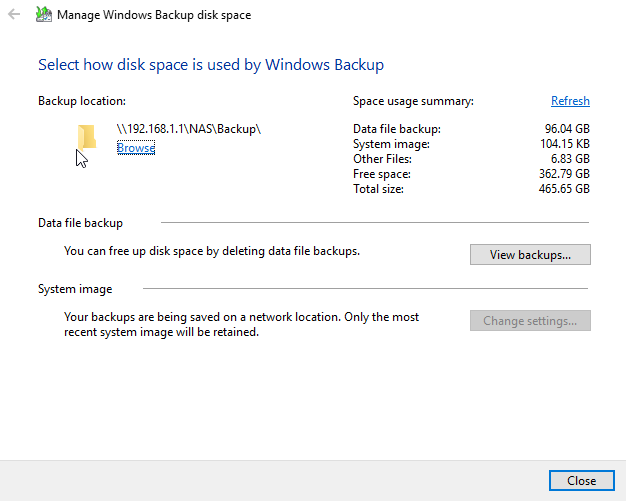Click the 'System image' section header
The height and width of the screenshot is (501, 626).
75,289
